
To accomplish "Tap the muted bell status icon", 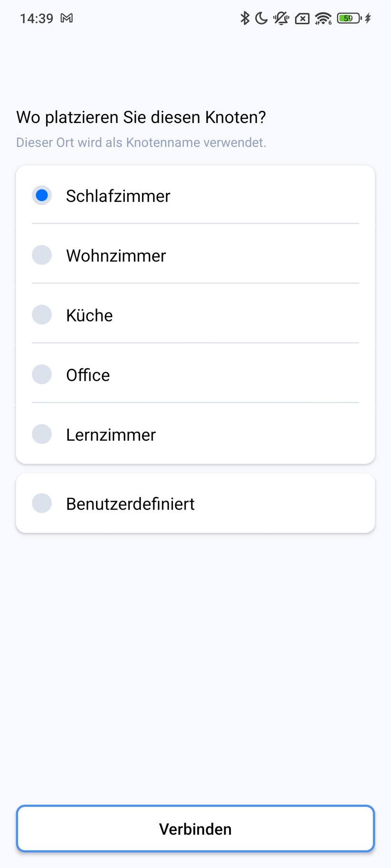I will coord(281,19).
